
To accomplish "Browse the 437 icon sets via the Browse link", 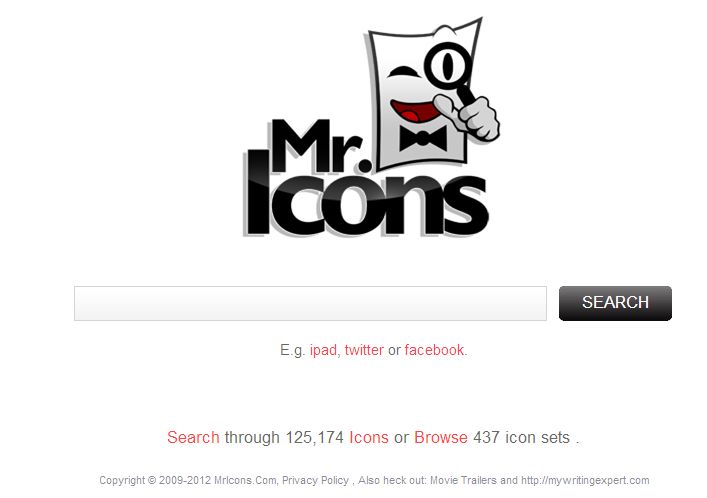I will click(441, 437).
